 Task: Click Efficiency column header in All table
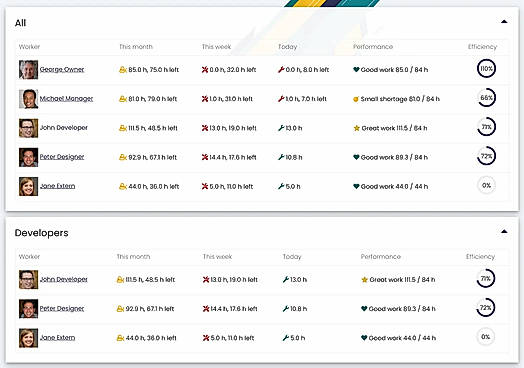click(x=482, y=47)
